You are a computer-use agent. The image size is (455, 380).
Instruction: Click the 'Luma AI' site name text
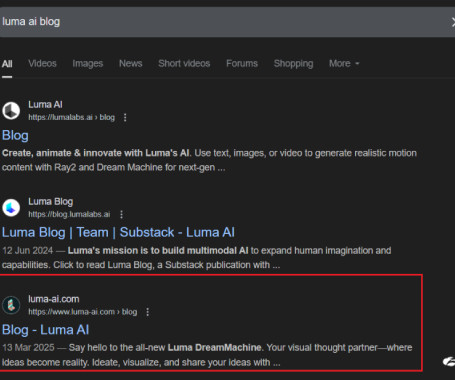tap(45, 105)
